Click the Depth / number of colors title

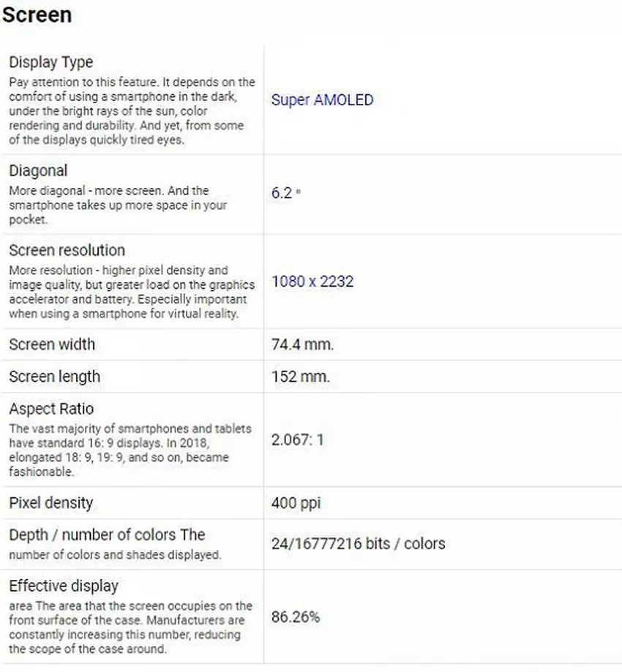(x=107, y=535)
